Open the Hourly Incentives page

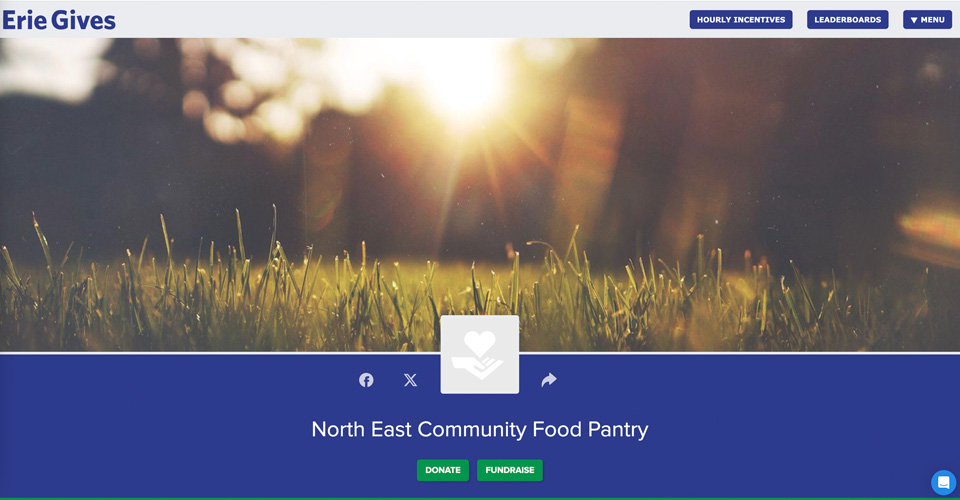(x=741, y=20)
